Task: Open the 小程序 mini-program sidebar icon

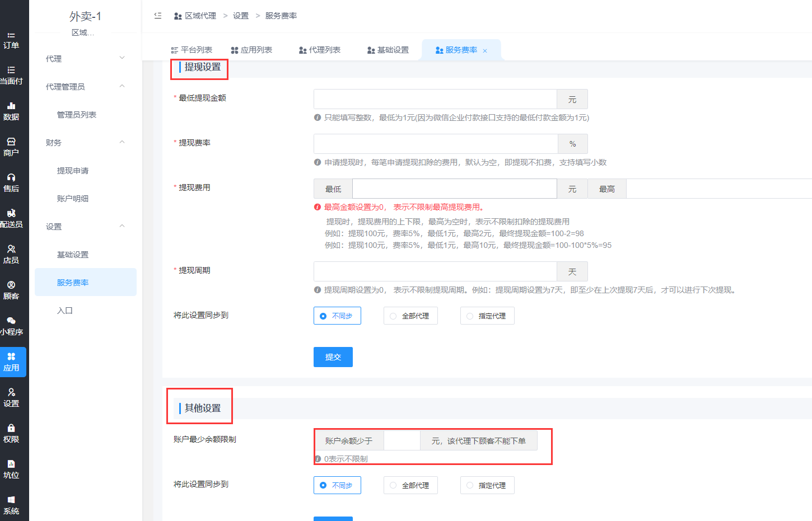Action: 11,326
